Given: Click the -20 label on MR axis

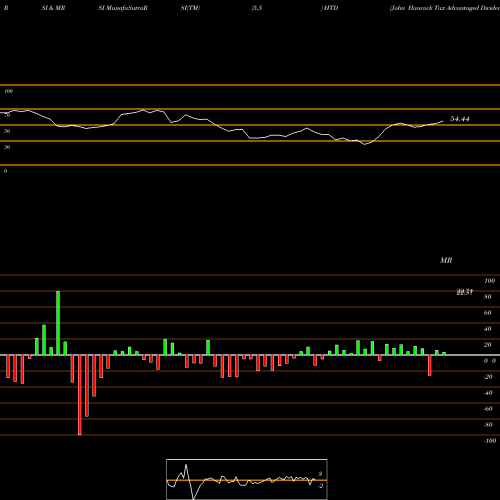Looking at the screenshot, I should (x=488, y=377).
